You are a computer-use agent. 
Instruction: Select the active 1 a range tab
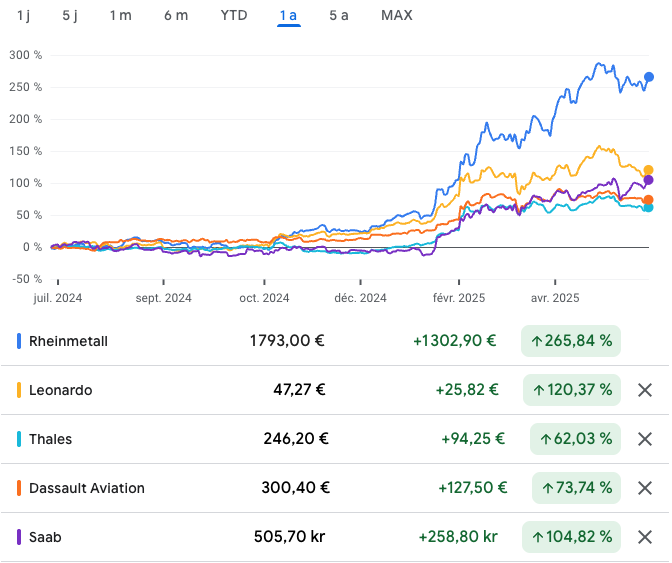click(288, 16)
